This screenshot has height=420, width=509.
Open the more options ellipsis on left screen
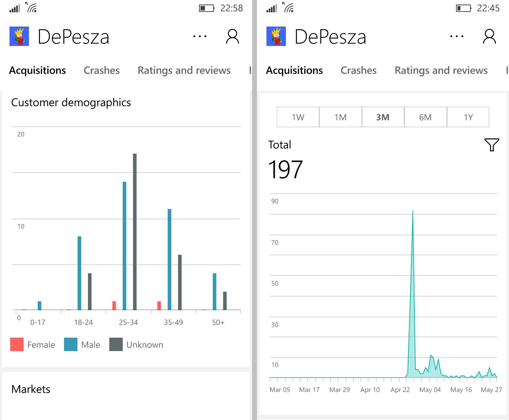[200, 36]
